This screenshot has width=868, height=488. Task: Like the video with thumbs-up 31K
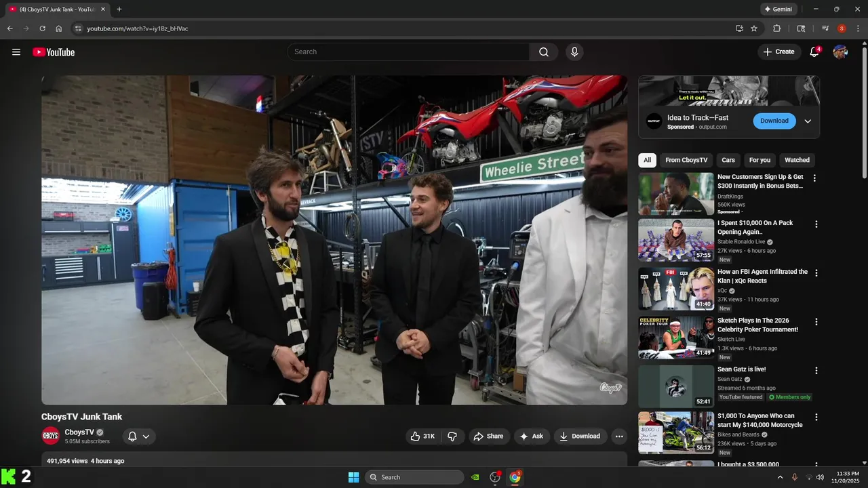[x=422, y=436]
